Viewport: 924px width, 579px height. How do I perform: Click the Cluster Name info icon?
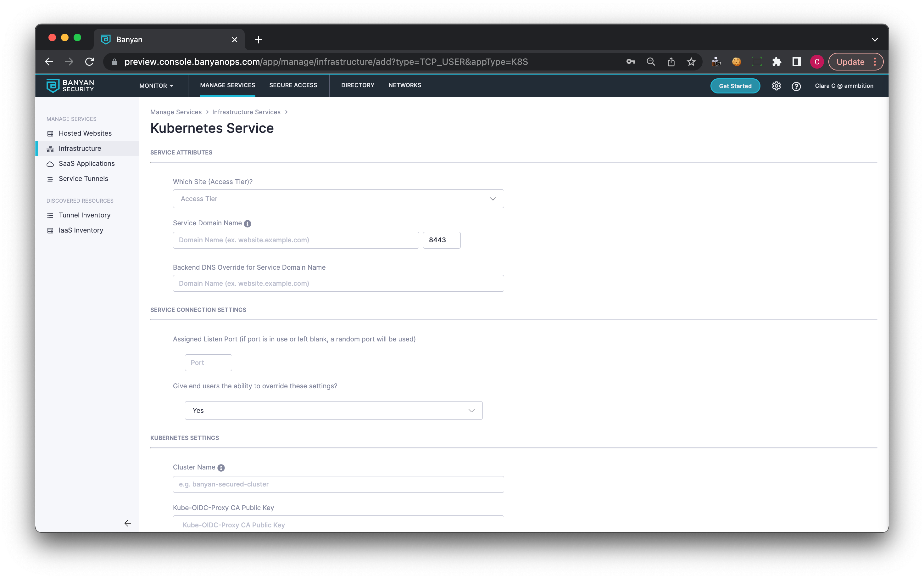click(x=221, y=468)
